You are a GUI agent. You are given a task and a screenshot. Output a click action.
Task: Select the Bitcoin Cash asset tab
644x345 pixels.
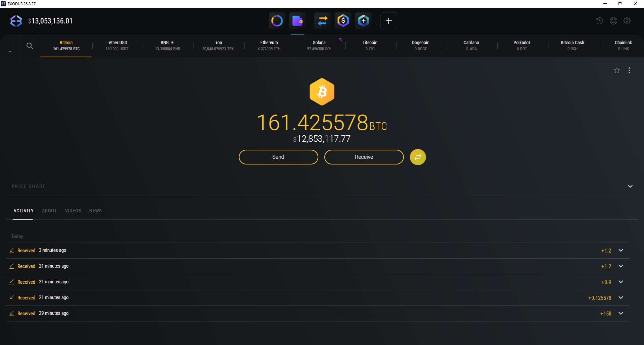pyautogui.click(x=573, y=46)
